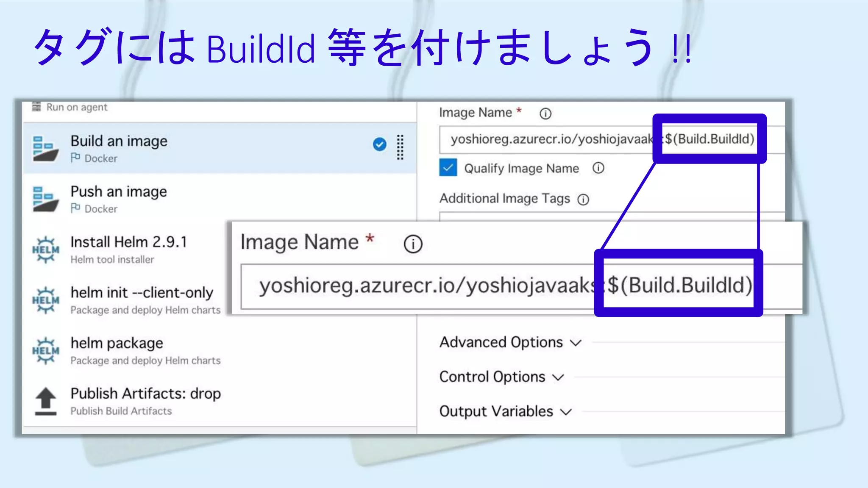The width and height of the screenshot is (868, 488).
Task: Click the blue checkmark on Build an image
Action: 379,144
